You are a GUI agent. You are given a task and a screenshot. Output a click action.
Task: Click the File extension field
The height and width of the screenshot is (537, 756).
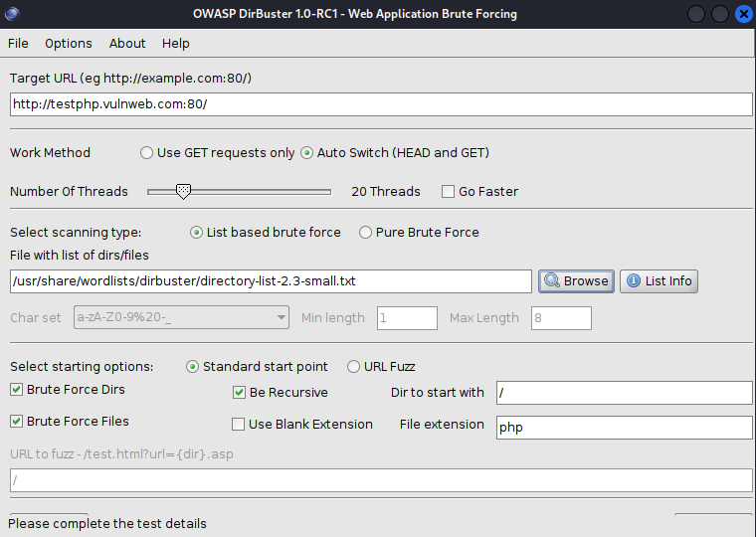(625, 427)
